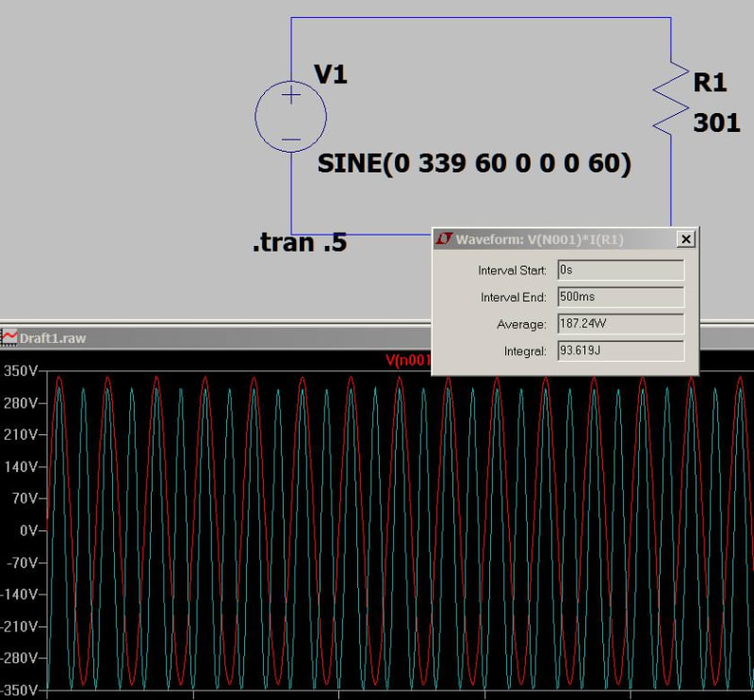Select the R1 resistor symbol

tap(671, 99)
